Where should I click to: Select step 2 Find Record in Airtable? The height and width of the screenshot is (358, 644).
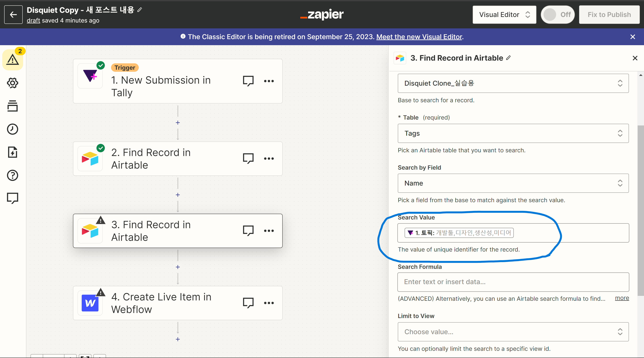point(178,159)
